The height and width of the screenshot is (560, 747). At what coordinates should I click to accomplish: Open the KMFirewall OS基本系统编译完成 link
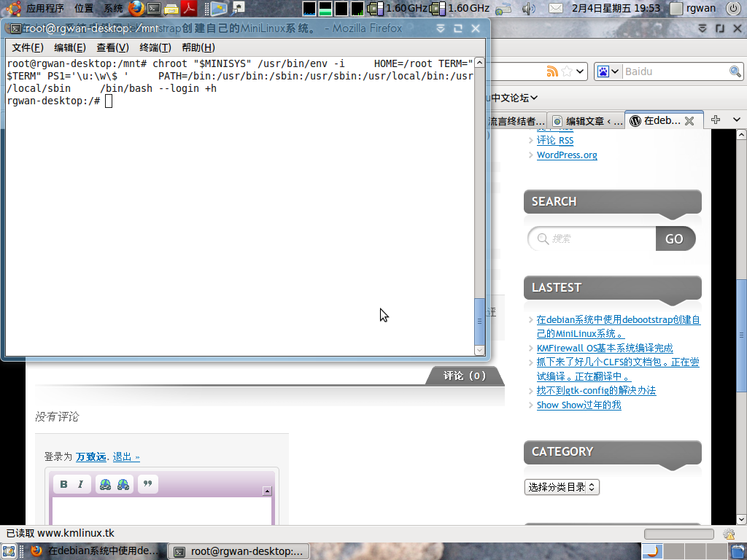click(x=605, y=349)
